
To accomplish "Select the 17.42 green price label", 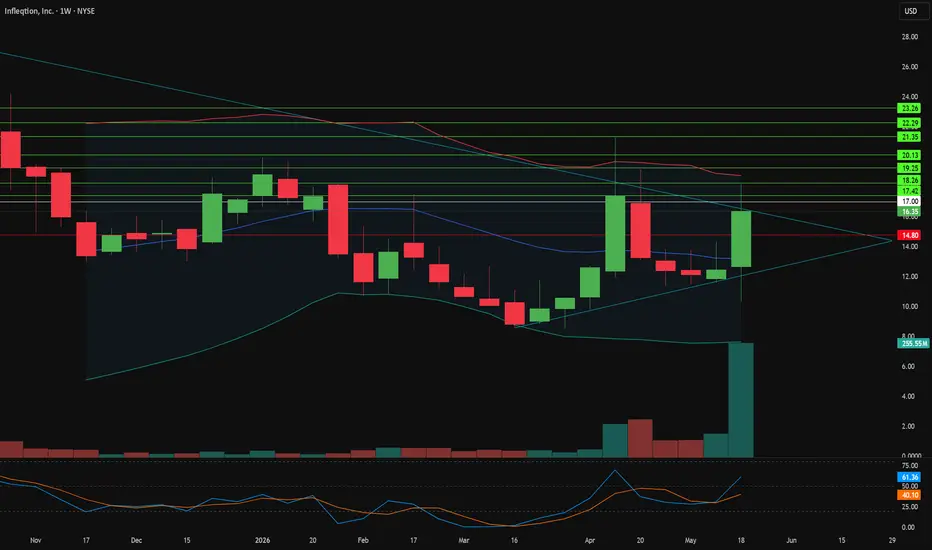I will pyautogui.click(x=909, y=191).
